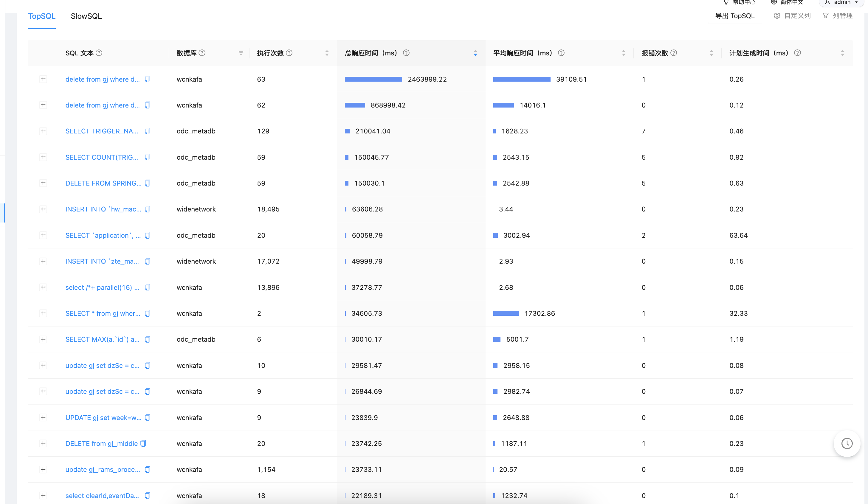Show help tooltip for 计划生成时间 column
The image size is (868, 504).
click(797, 53)
